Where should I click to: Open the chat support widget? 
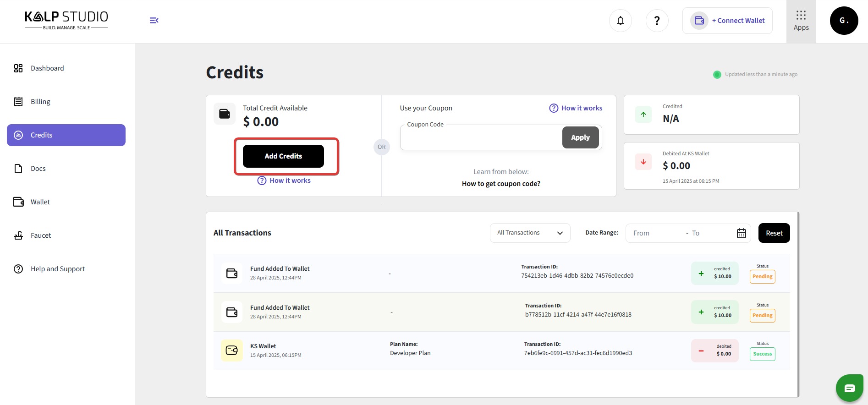coord(849,388)
